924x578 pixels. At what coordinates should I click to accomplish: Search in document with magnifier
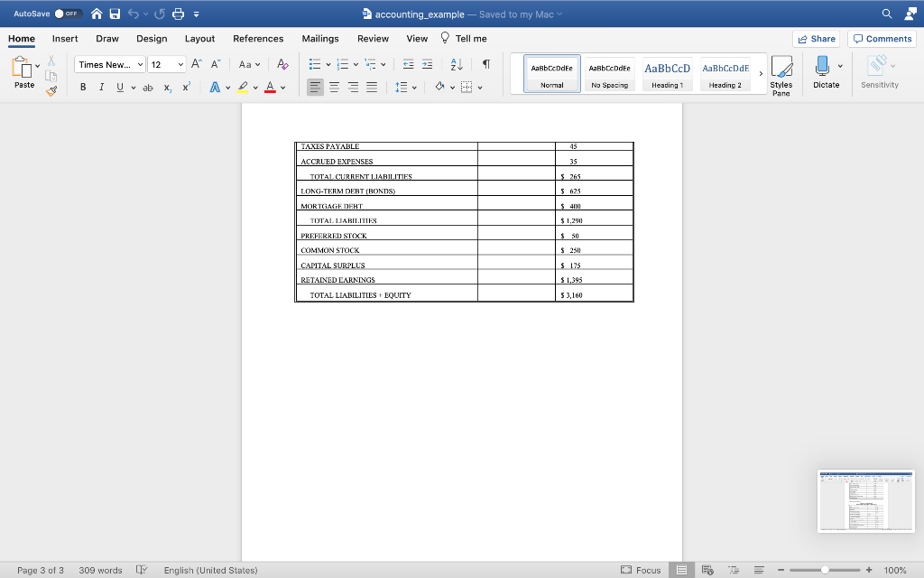click(886, 14)
